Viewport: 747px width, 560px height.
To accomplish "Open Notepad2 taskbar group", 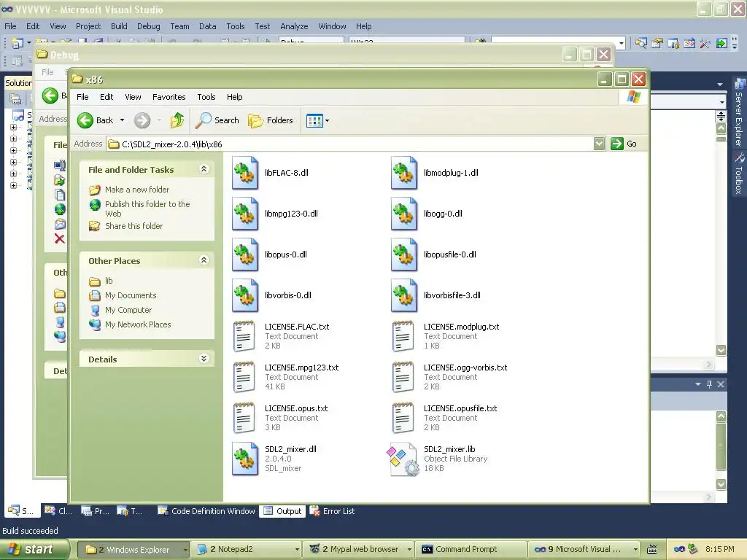I will point(248,550).
